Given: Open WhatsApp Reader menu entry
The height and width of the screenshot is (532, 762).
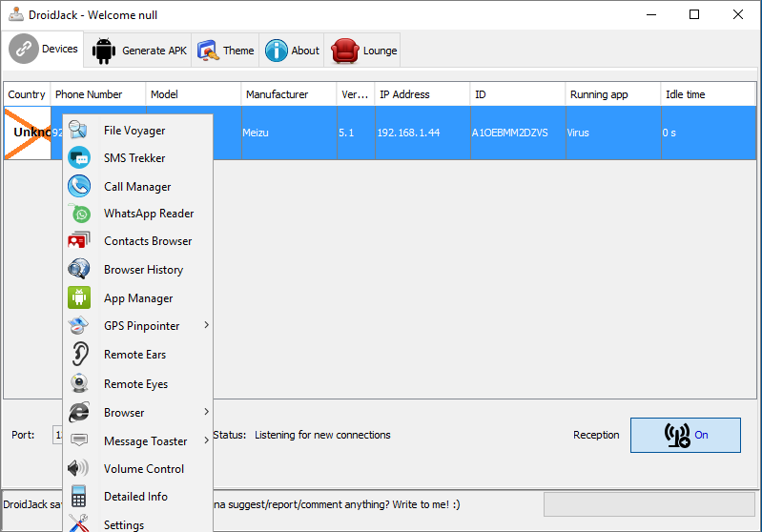Looking at the screenshot, I should [138, 214].
